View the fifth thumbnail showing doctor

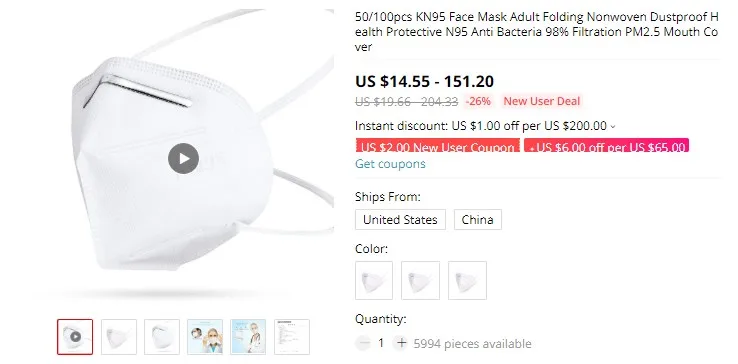(x=249, y=337)
